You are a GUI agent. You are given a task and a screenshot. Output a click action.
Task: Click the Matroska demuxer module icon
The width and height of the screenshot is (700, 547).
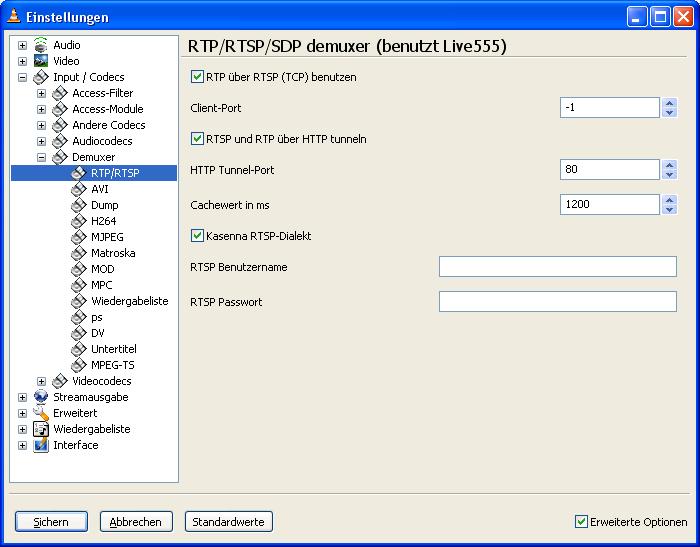coord(79,253)
